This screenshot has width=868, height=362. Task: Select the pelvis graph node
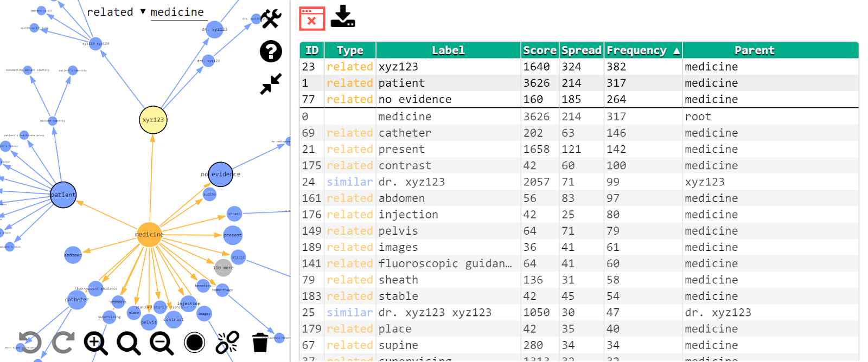[149, 322]
